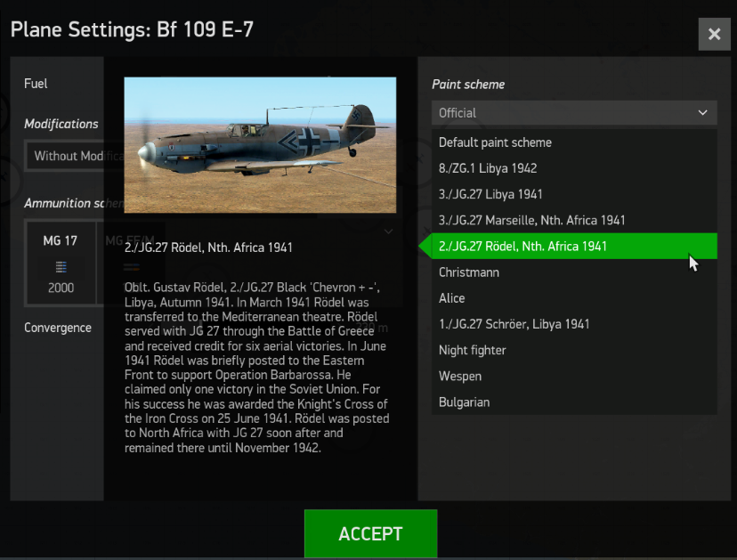Click the chevron above the skin description
Image resolution: width=737 pixels, height=560 pixels.
point(388,230)
